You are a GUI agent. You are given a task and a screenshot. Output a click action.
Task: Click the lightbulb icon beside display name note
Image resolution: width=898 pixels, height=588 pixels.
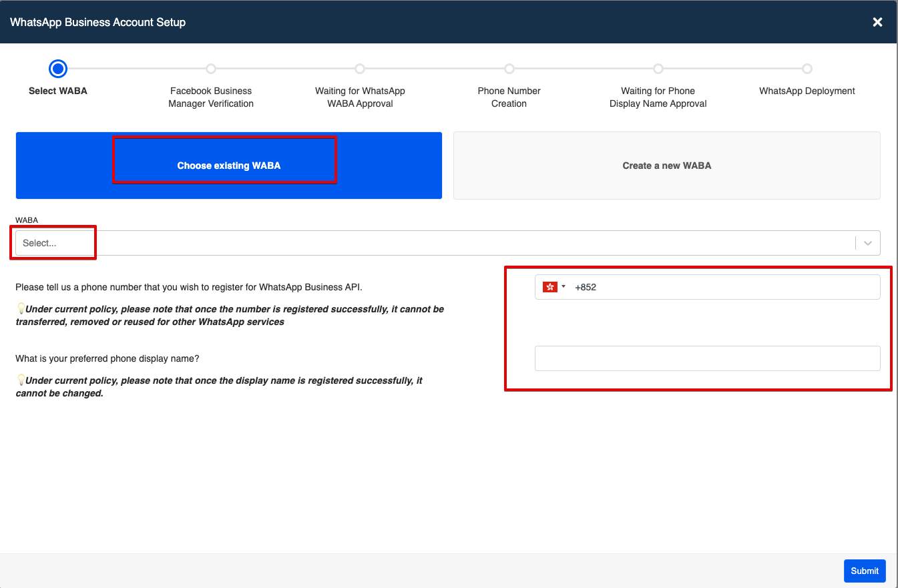click(20, 380)
